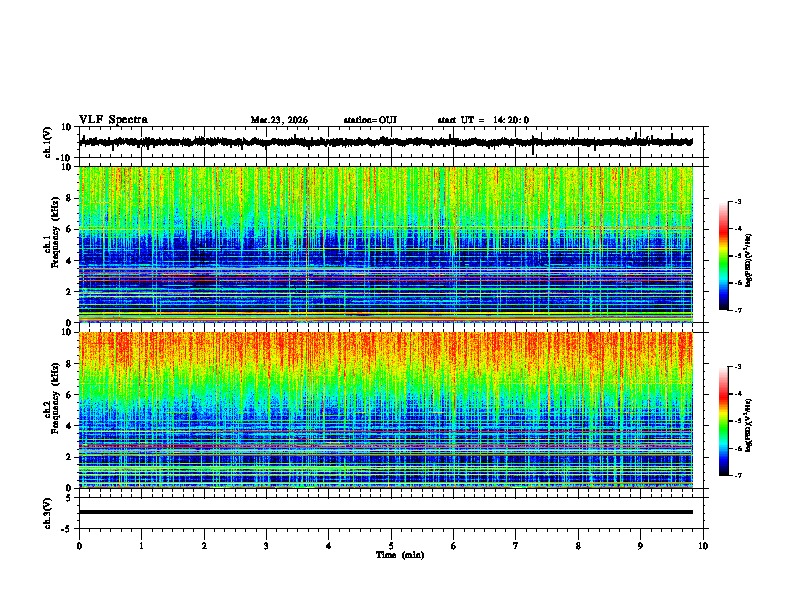
Task: Click the '4' minute tick on time axis
Action: point(329,546)
